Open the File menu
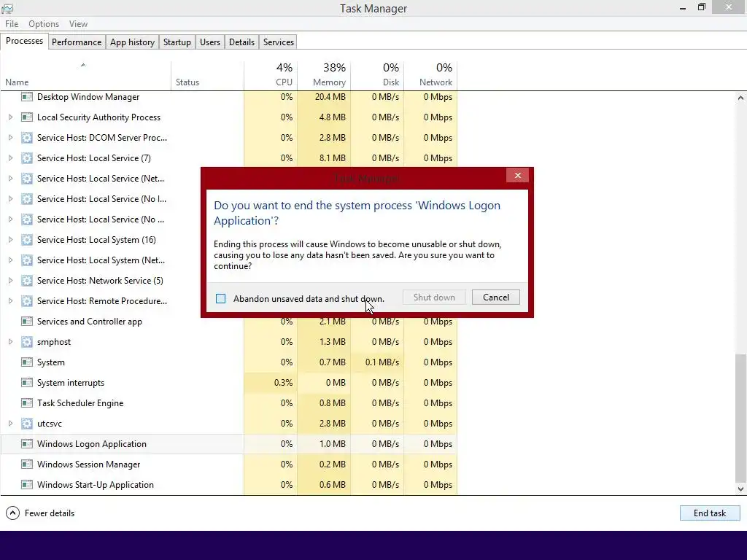Viewport: 747px width, 560px height. coord(12,24)
